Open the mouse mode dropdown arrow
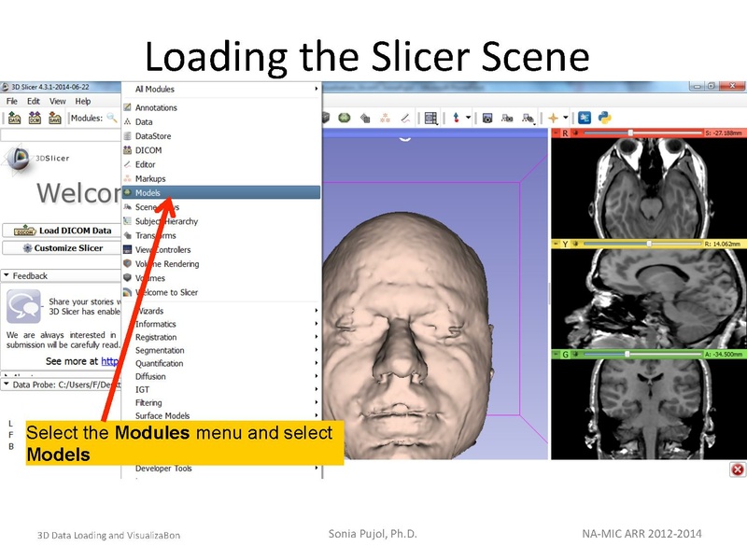Screen dimensions: 747x560 click(469, 118)
